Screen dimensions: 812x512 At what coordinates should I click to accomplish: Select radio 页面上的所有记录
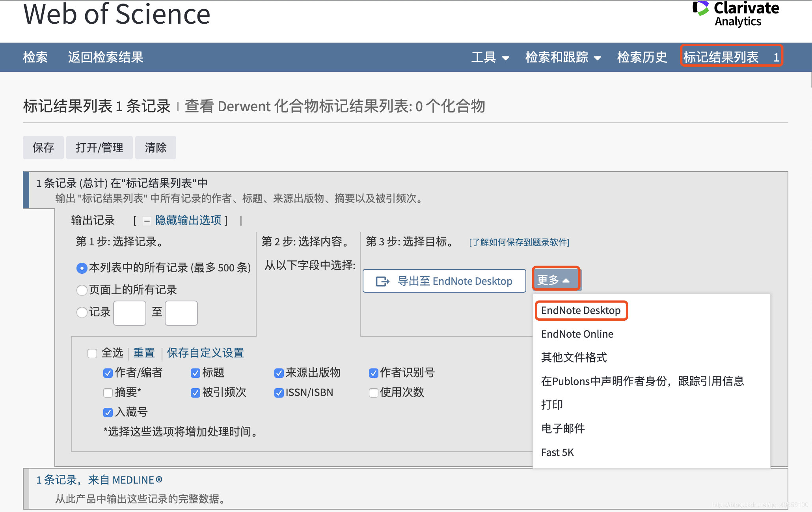(82, 290)
